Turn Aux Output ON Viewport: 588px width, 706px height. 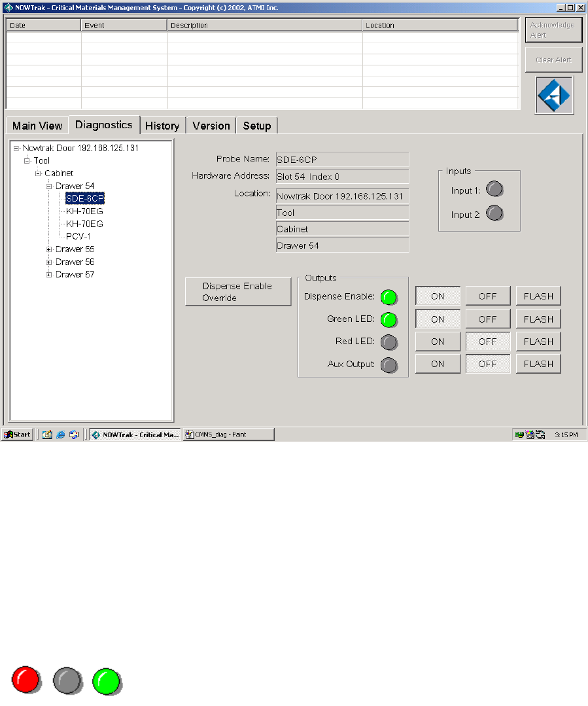pyautogui.click(x=438, y=364)
